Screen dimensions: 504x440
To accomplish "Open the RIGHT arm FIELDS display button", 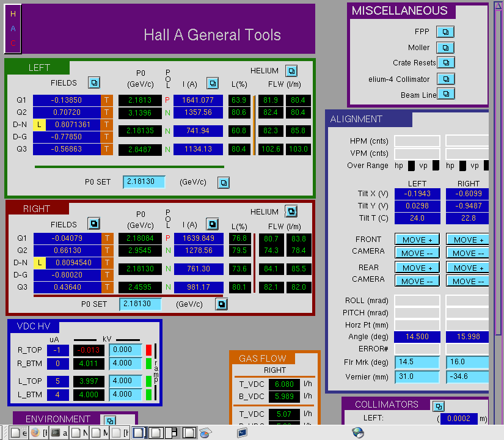I will 94,224.
